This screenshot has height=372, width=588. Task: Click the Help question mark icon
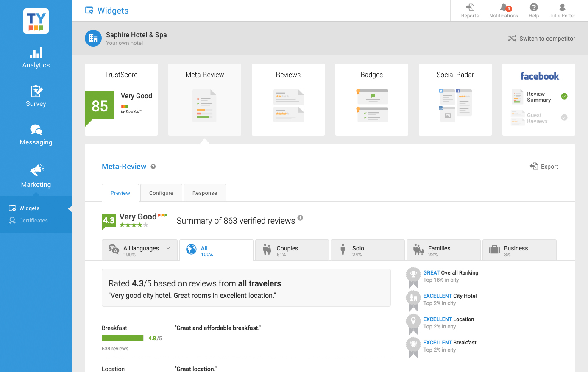pyautogui.click(x=534, y=8)
